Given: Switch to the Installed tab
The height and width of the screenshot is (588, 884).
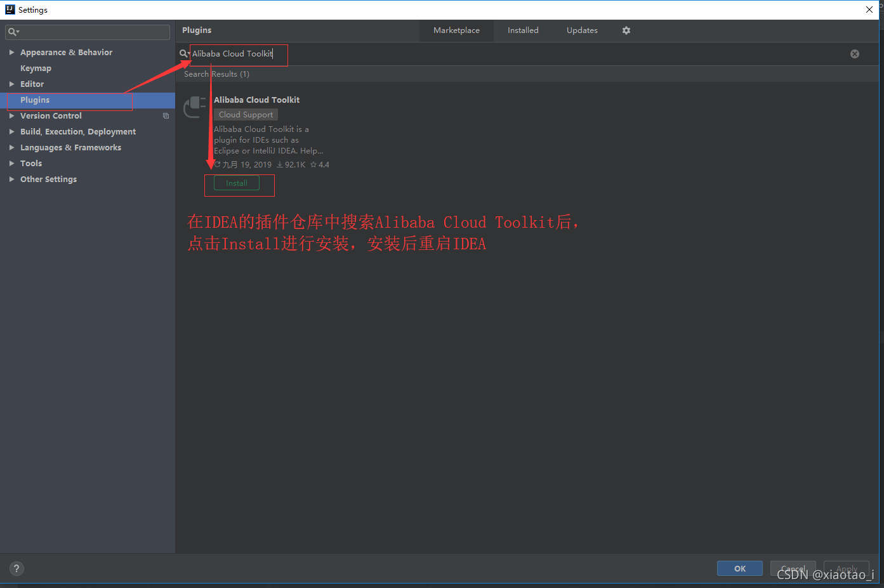Looking at the screenshot, I should pyautogui.click(x=523, y=30).
